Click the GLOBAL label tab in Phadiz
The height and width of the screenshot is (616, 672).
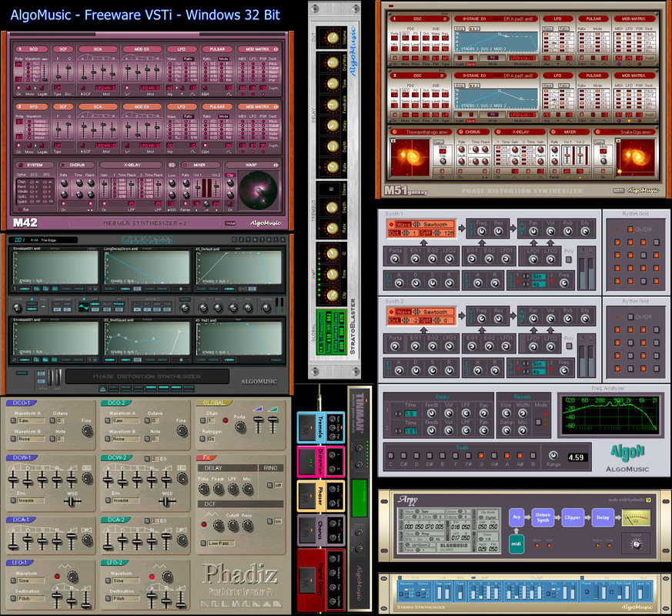pos(214,403)
